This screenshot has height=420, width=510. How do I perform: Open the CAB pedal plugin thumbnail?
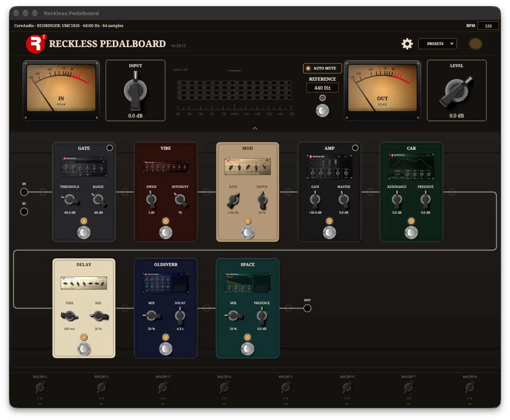411,166
